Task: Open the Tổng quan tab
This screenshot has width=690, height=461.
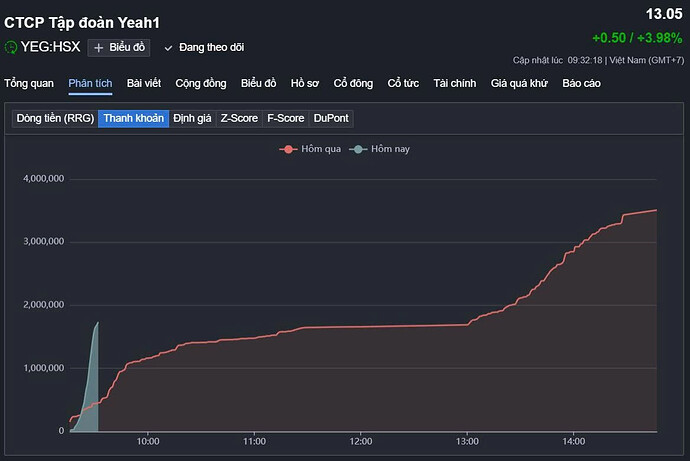Action: point(30,83)
